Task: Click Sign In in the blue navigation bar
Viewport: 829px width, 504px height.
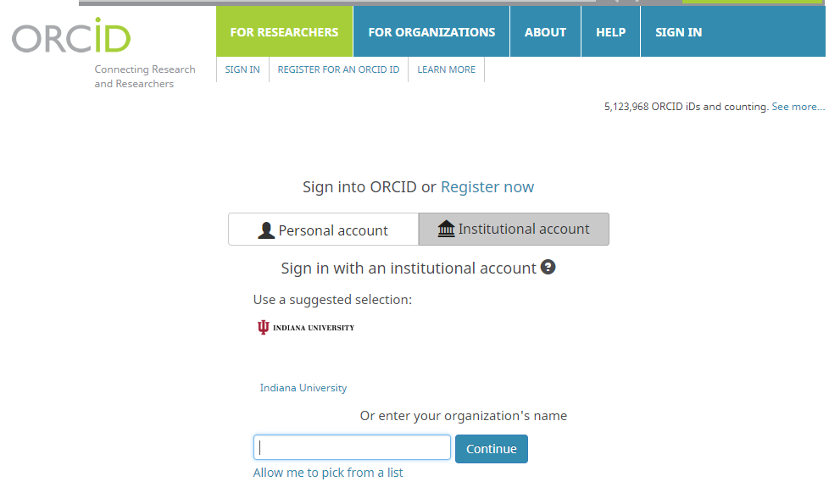Action: [x=678, y=32]
